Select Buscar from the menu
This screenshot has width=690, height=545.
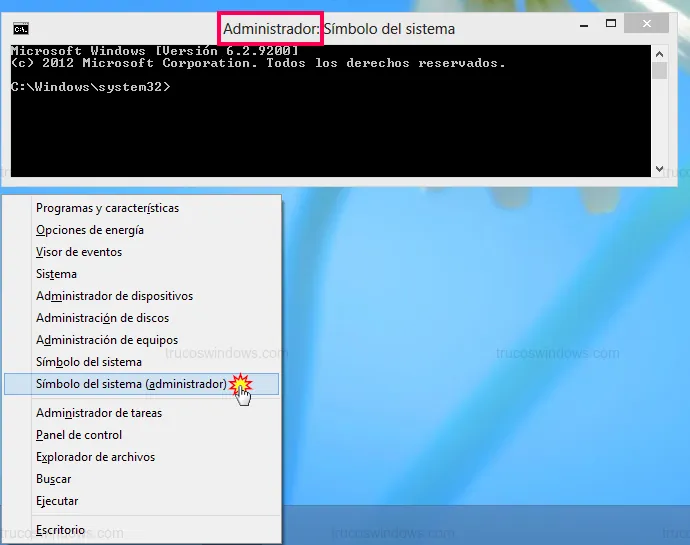53,479
